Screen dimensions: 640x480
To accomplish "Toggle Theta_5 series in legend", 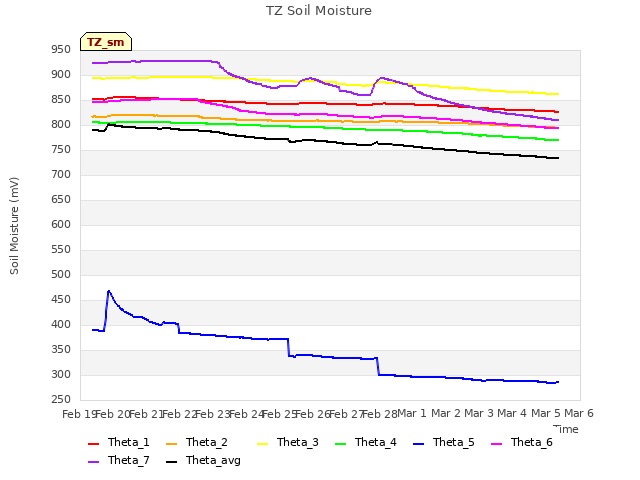I will [444, 442].
